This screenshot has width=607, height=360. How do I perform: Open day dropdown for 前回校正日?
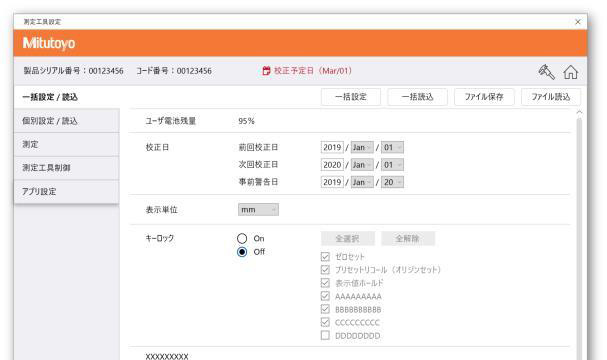point(392,147)
